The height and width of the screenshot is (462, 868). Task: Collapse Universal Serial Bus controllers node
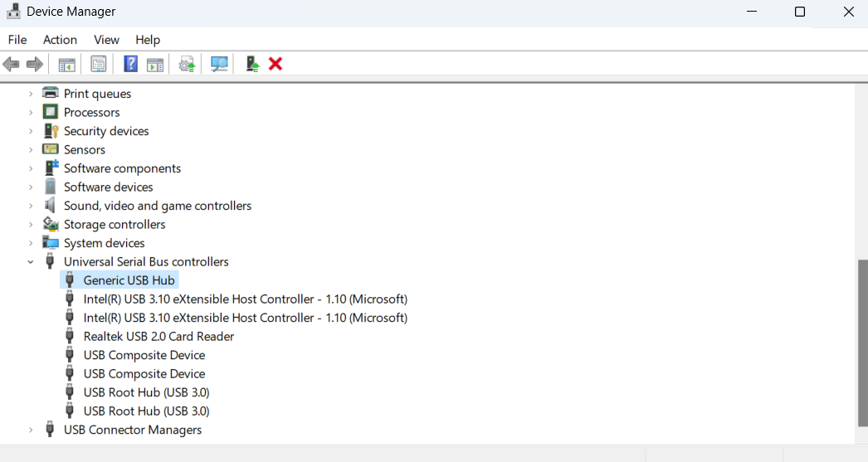31,262
